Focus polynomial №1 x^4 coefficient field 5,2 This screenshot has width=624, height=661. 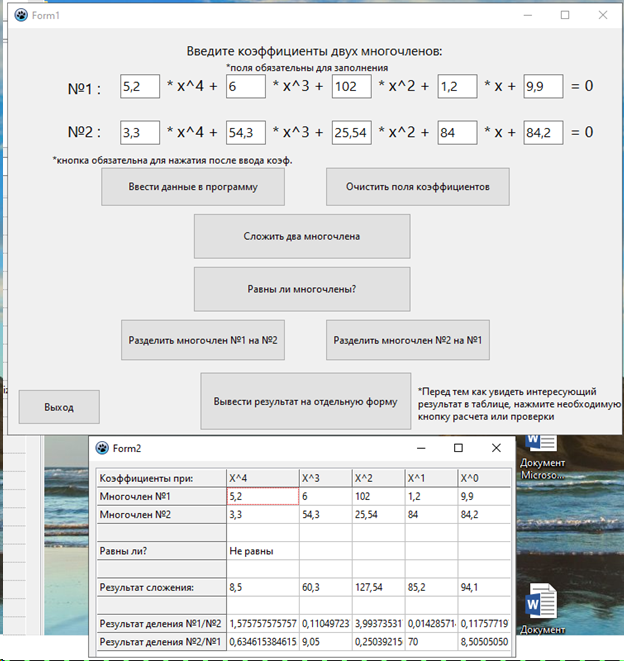pyautogui.click(x=140, y=86)
